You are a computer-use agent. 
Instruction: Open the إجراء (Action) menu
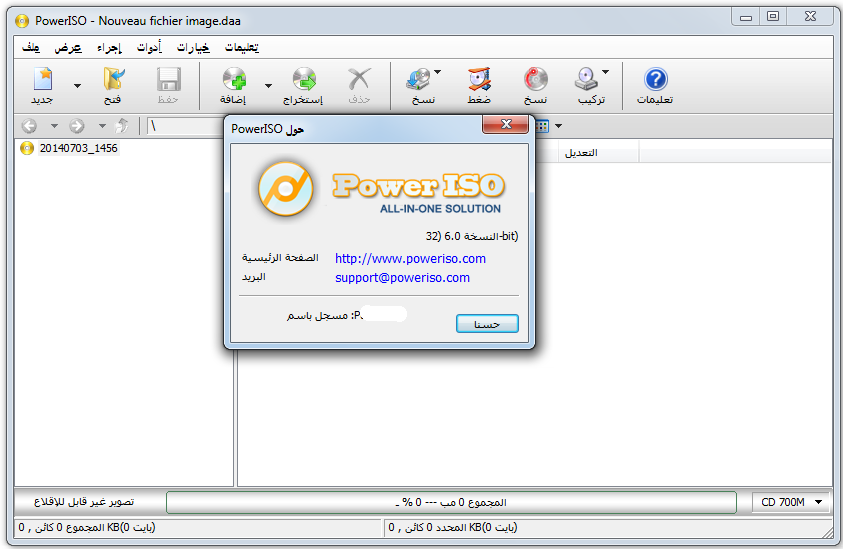click(110, 48)
